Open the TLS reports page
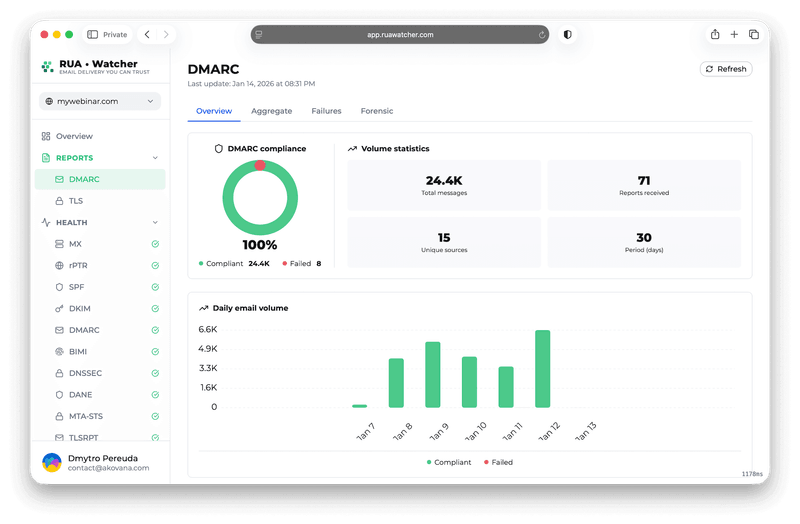800x524 pixels. 76,201
